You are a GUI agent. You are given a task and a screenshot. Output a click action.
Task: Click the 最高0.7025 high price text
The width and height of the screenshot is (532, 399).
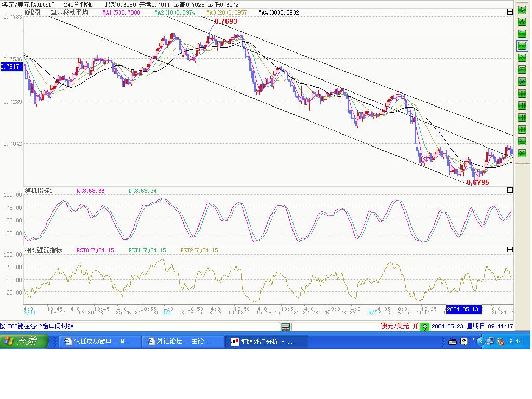pyautogui.click(x=189, y=5)
